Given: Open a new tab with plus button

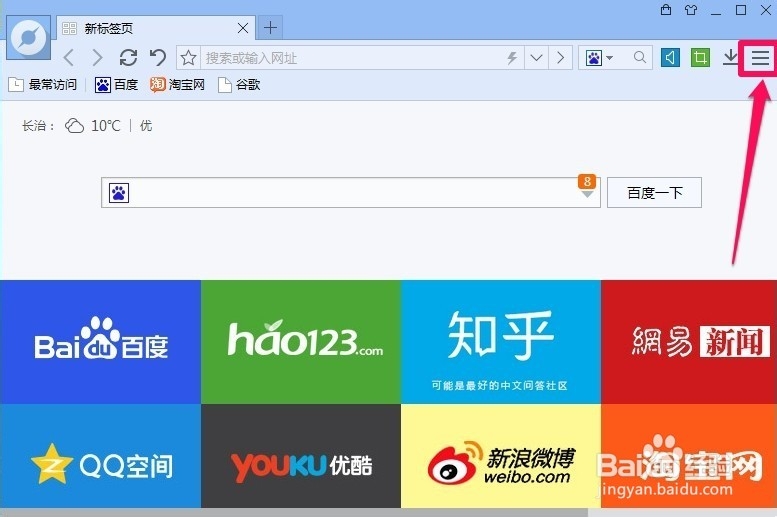Looking at the screenshot, I should pyautogui.click(x=270, y=27).
